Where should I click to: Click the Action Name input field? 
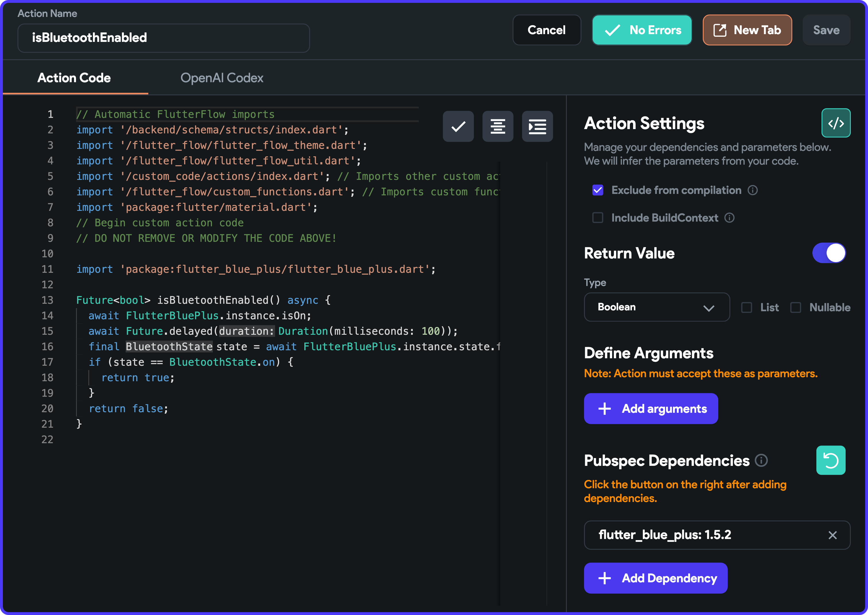tap(164, 38)
